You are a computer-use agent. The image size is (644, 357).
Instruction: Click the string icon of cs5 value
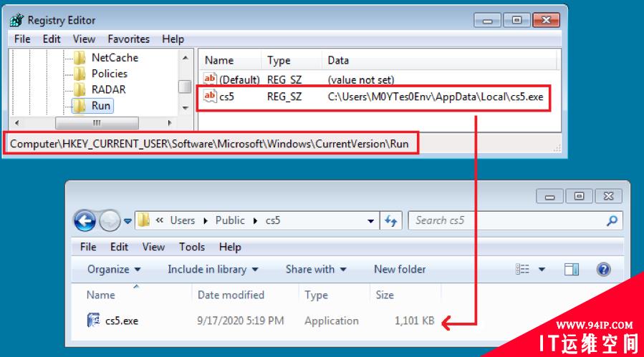click(x=210, y=97)
